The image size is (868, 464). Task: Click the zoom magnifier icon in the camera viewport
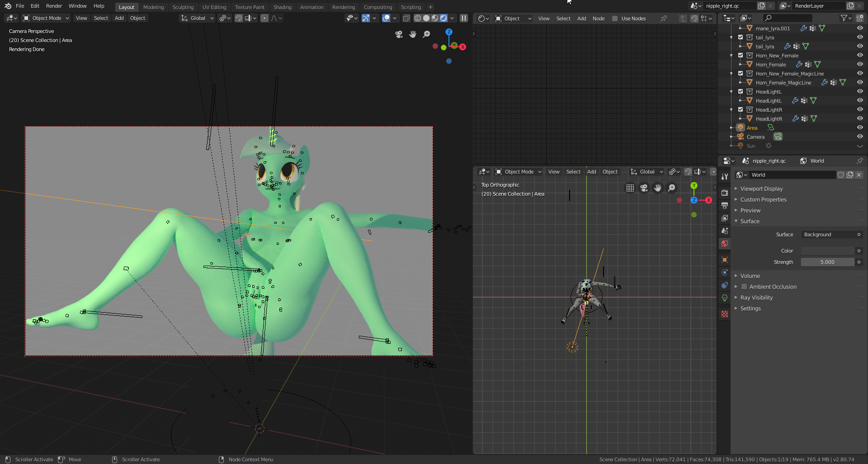pos(426,34)
